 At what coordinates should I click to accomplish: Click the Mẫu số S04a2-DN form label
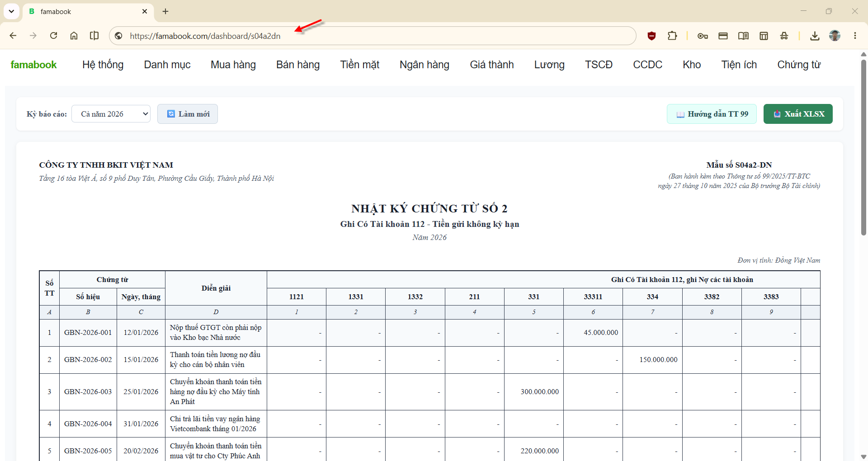(x=739, y=165)
